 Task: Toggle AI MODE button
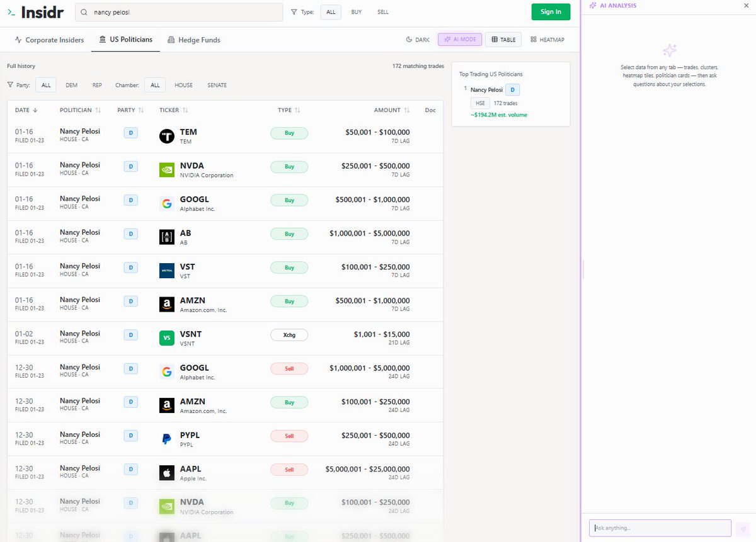[x=460, y=40]
